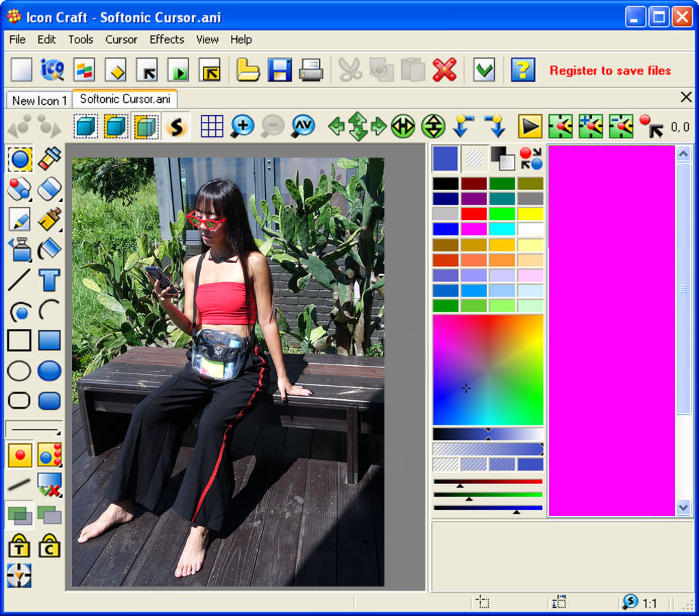Click the preview panel scroll up arrow

pos(683,154)
